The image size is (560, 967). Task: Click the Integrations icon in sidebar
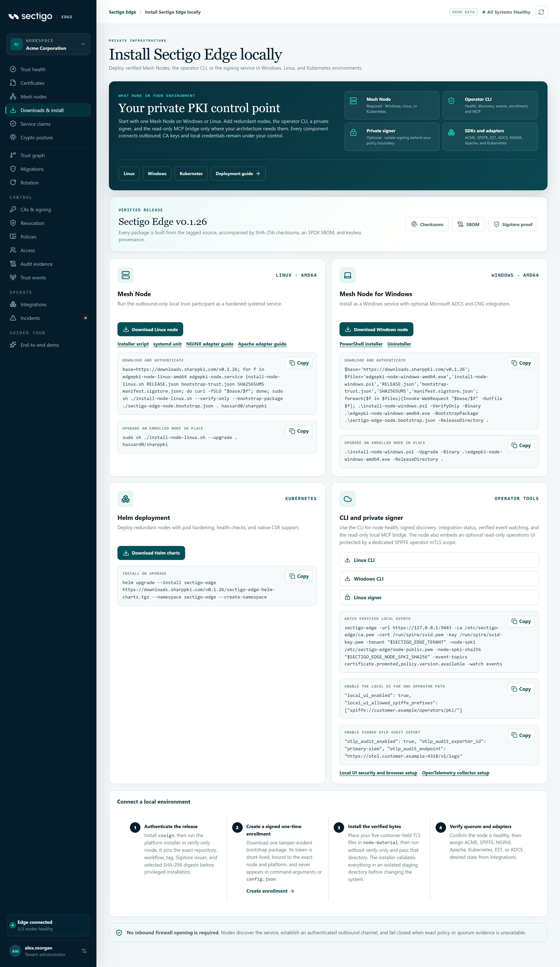pyautogui.click(x=13, y=304)
